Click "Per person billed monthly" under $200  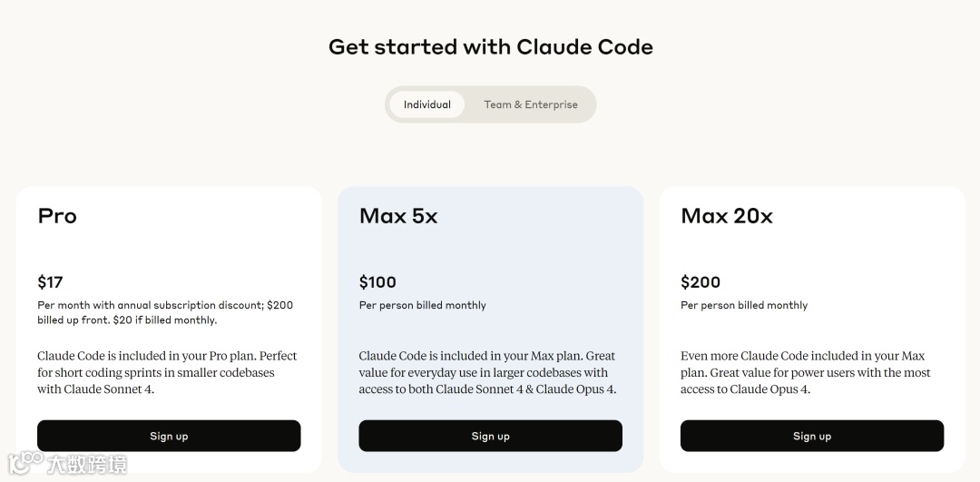[744, 305]
